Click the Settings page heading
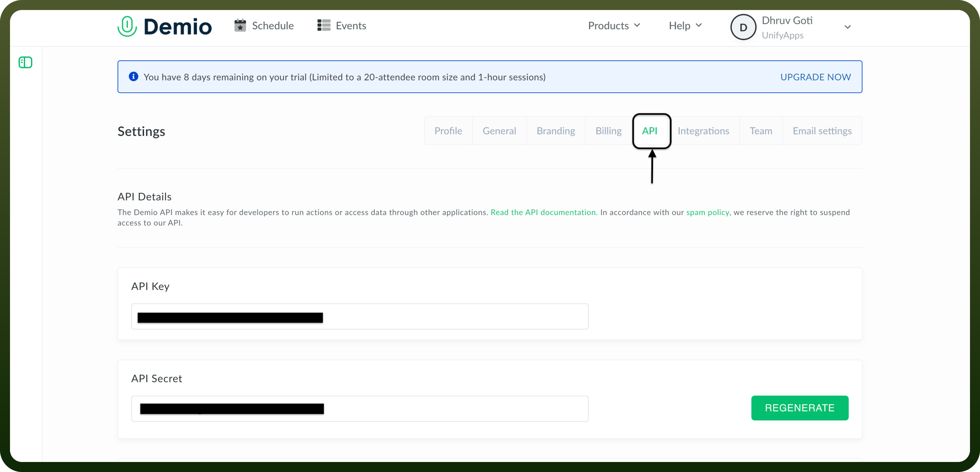 [x=141, y=131]
